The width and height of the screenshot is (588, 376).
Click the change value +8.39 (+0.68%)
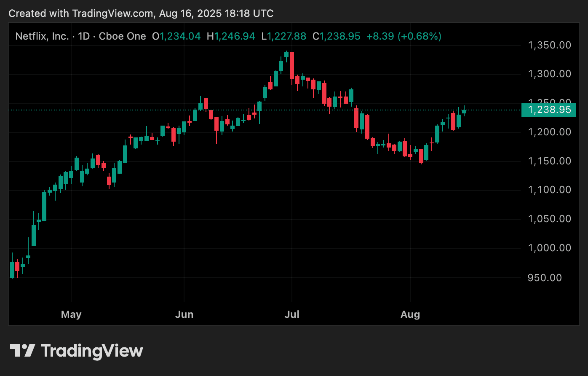[404, 36]
